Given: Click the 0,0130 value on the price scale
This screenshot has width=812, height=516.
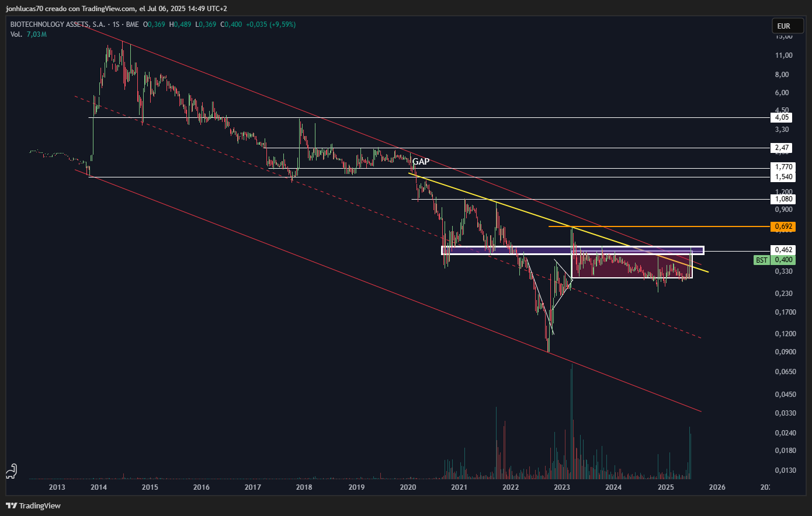Looking at the screenshot, I should coord(786,470).
